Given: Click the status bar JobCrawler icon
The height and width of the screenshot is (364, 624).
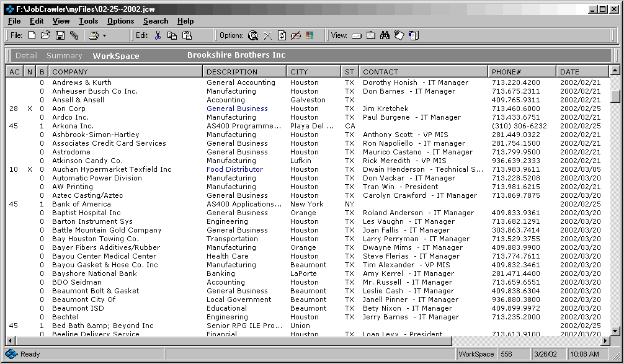Looking at the screenshot, I should coord(12,353).
